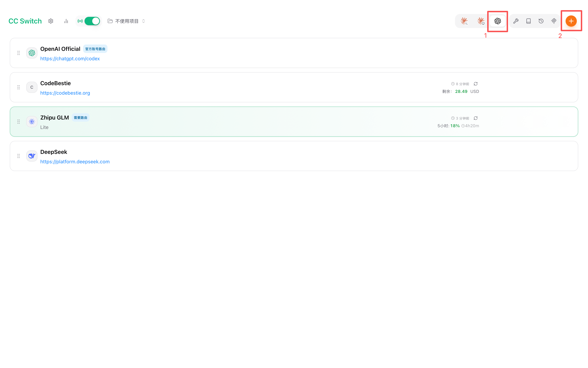The width and height of the screenshot is (588, 368).
Task: Click the 18% usage value
Action: [x=455, y=126]
